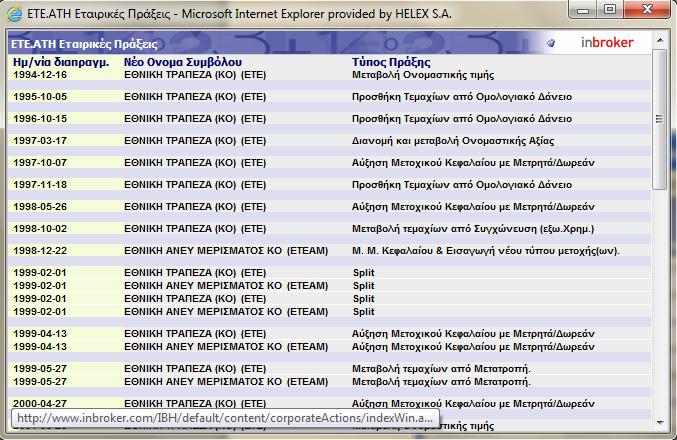This screenshot has width=677, height=440.
Task: Select the date 1997-11-18
Action: (x=40, y=185)
